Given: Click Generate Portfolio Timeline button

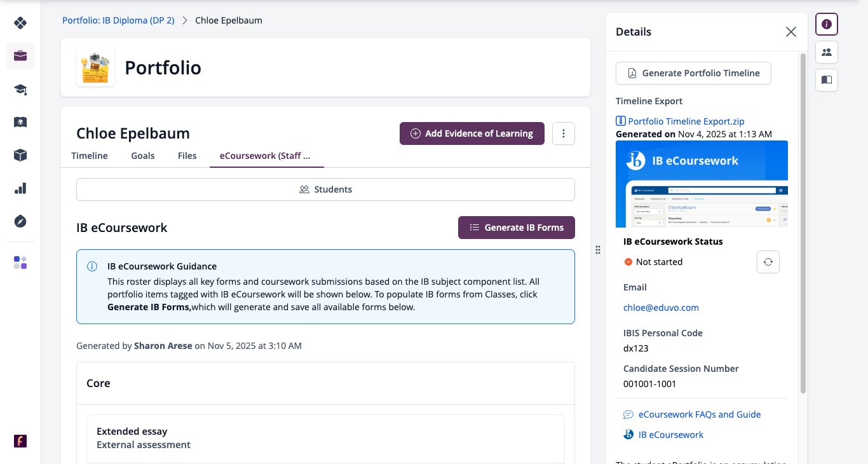Looking at the screenshot, I should tap(693, 73).
